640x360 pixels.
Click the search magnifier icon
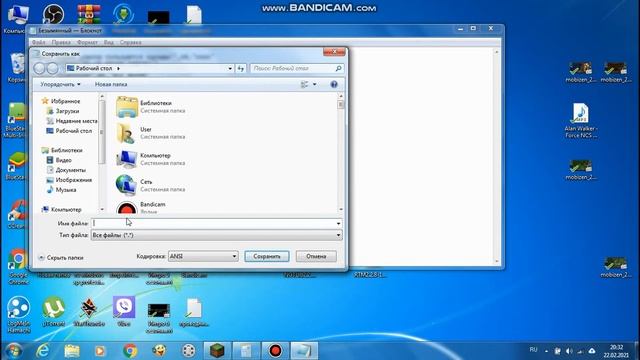[338, 69]
